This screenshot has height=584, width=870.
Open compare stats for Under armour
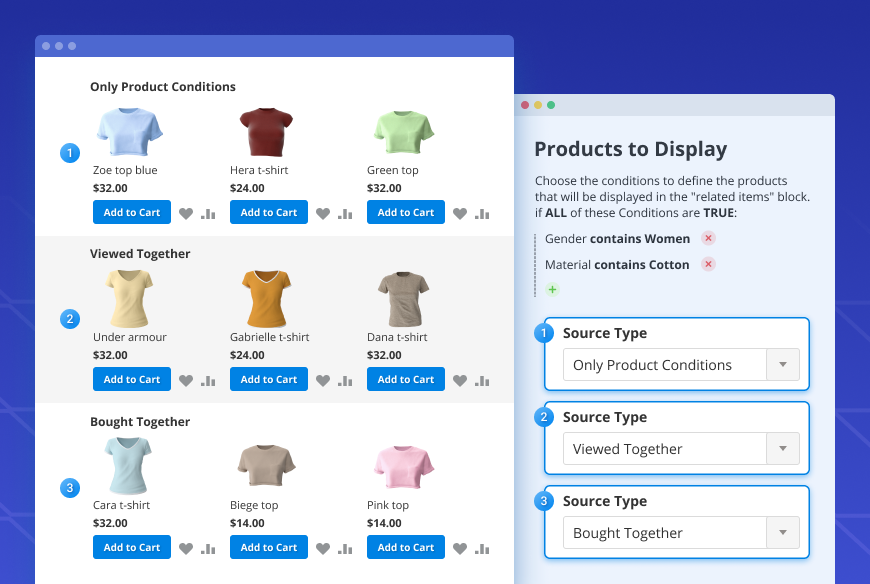tap(206, 379)
